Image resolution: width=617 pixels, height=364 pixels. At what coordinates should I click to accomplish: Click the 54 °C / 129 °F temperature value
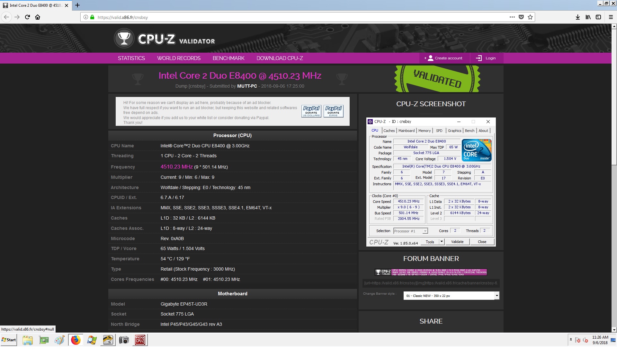click(175, 259)
